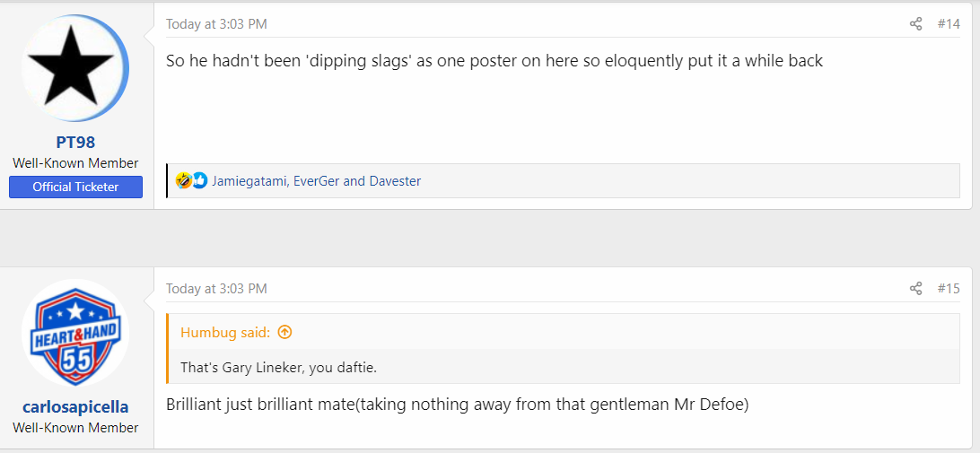Visit carlosapicella's profile via username
This screenshot has width=980, height=453.
(75, 407)
